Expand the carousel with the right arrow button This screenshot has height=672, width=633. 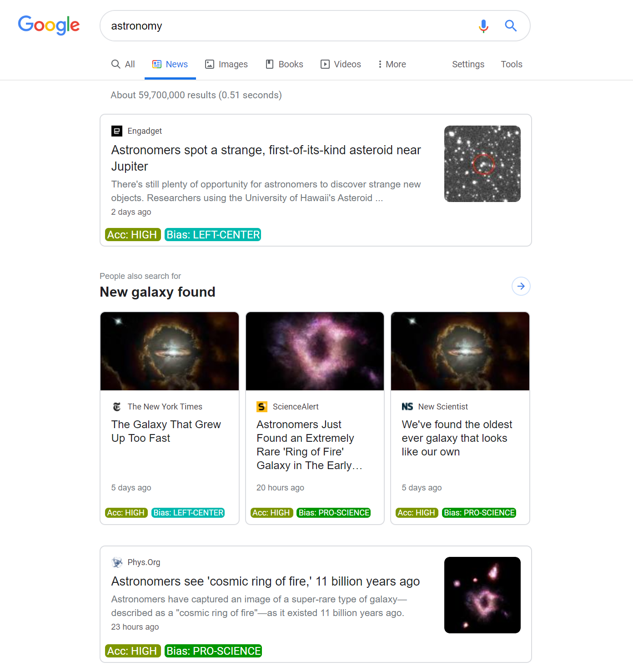tap(521, 286)
